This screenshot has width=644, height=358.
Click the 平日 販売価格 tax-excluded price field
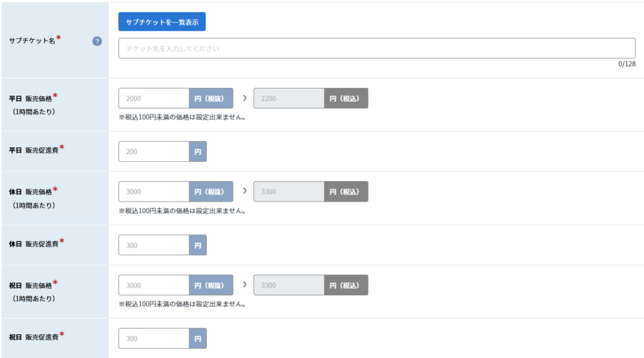coord(153,98)
